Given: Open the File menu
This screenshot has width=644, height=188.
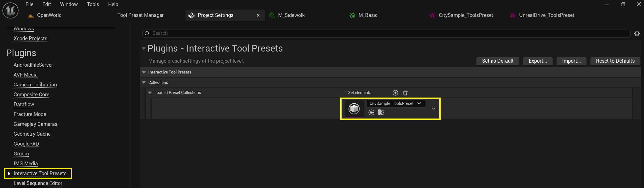Looking at the screenshot, I should click(29, 4).
